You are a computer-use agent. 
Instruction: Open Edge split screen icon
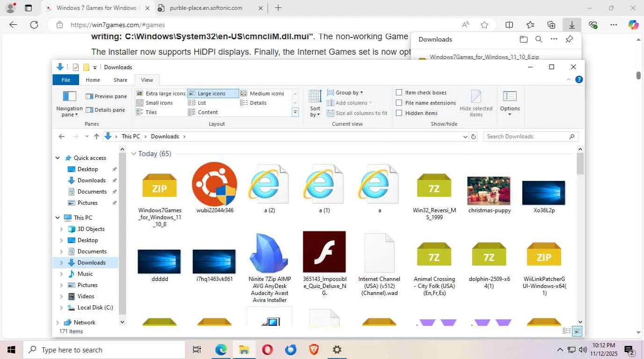509,25
